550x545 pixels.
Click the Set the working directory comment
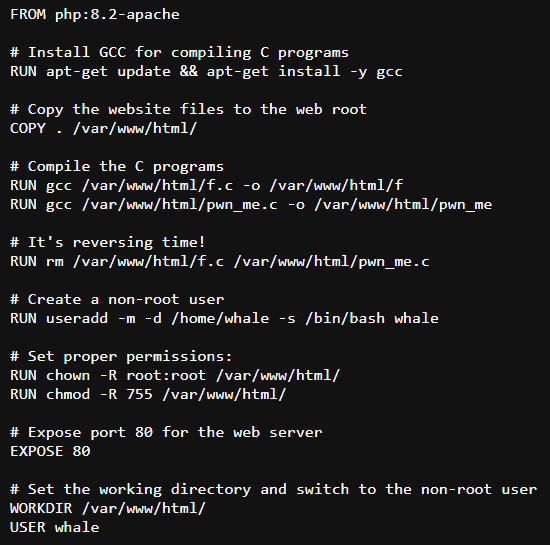coord(274,489)
